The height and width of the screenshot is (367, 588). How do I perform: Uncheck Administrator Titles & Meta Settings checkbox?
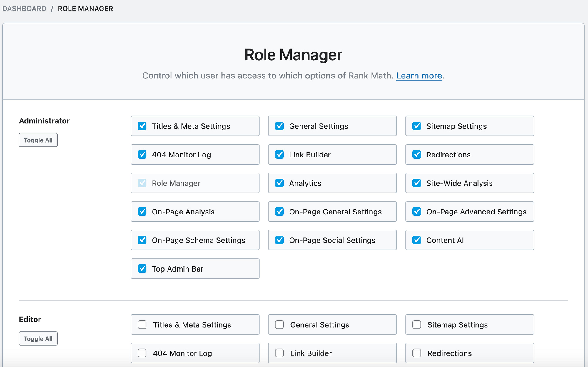click(x=142, y=126)
